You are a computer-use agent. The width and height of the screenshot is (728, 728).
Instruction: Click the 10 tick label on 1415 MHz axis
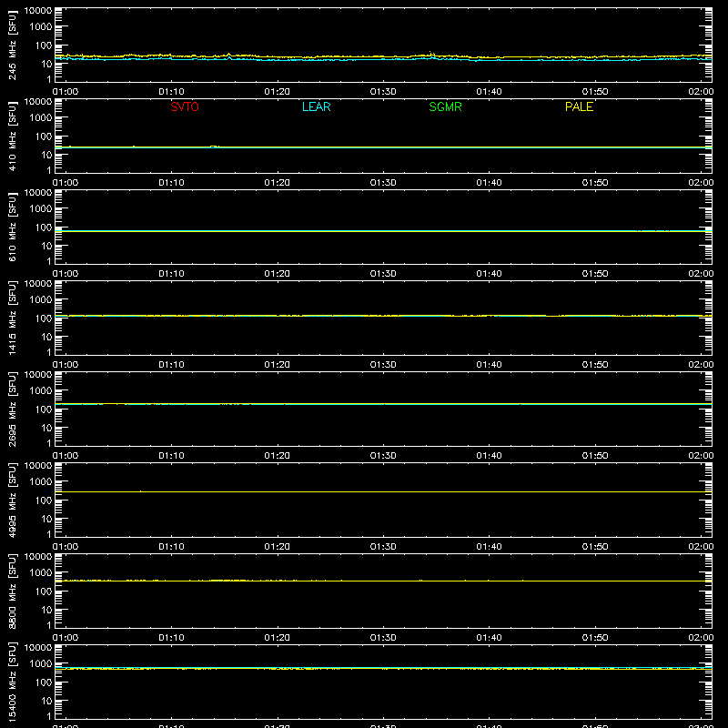[x=46, y=337]
